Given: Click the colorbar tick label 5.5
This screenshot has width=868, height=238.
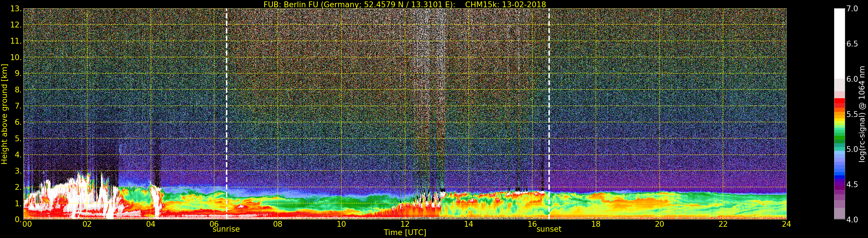Looking at the screenshot, I should coord(852,114).
